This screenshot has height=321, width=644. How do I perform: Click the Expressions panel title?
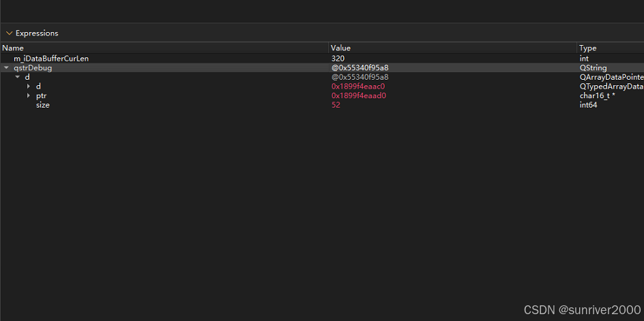(37, 33)
